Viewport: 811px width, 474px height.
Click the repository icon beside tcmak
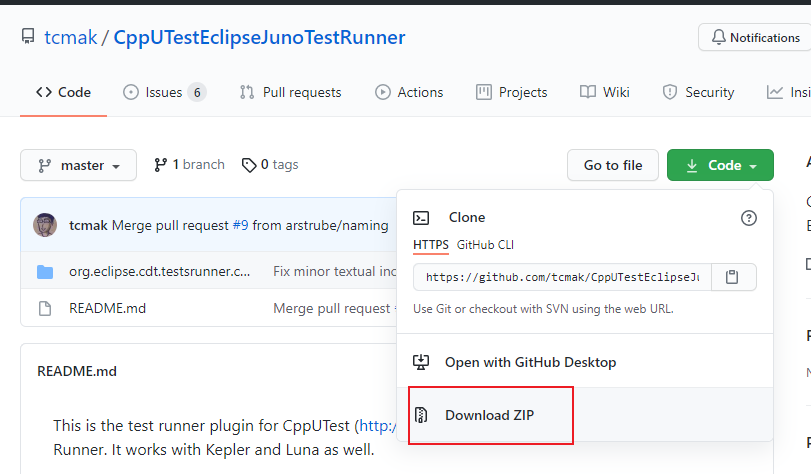click(x=28, y=38)
